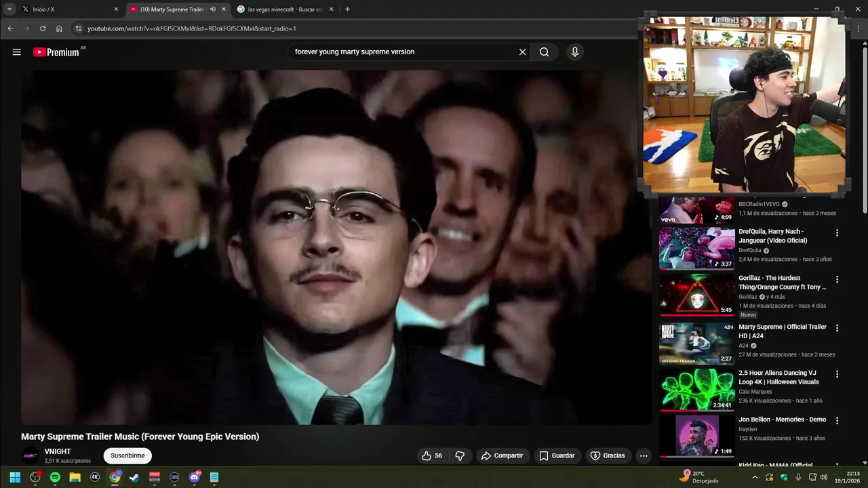Viewport: 868px width, 488px height.
Task: Open options for 2.5 Hour Aliens Dancing video
Action: (x=837, y=374)
